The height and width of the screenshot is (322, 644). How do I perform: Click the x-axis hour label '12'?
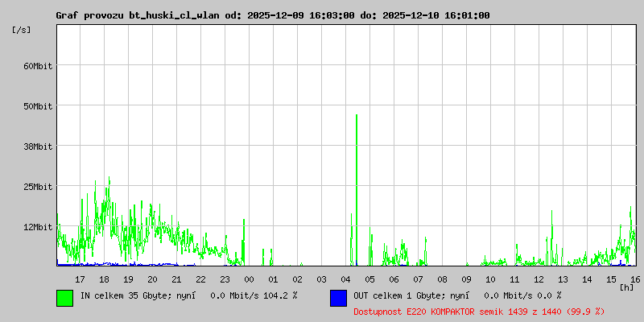tap(539, 279)
